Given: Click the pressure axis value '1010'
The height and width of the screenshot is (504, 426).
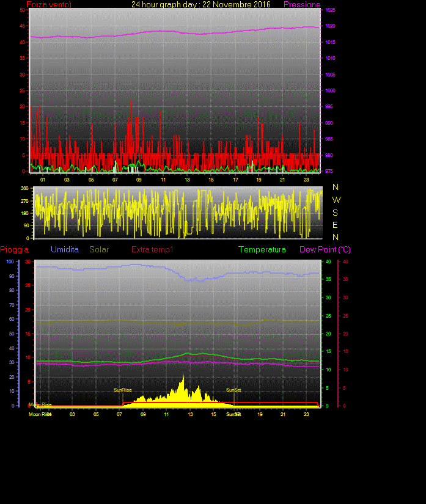Looking at the screenshot, I should click(x=330, y=58).
